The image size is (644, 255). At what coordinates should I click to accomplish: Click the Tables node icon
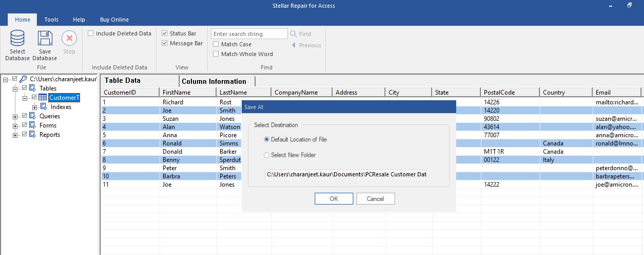coord(33,88)
